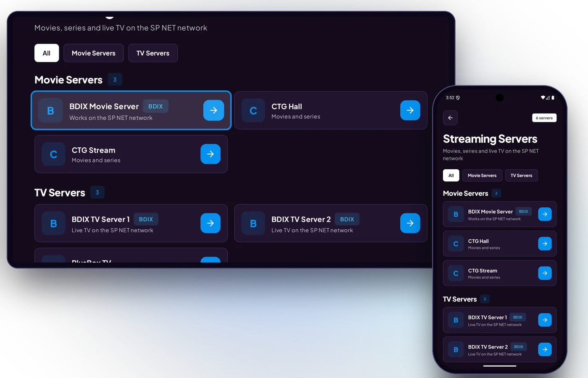Select the All filter tab on TV screen
Image resolution: width=588 pixels, height=378 pixels.
(47, 53)
